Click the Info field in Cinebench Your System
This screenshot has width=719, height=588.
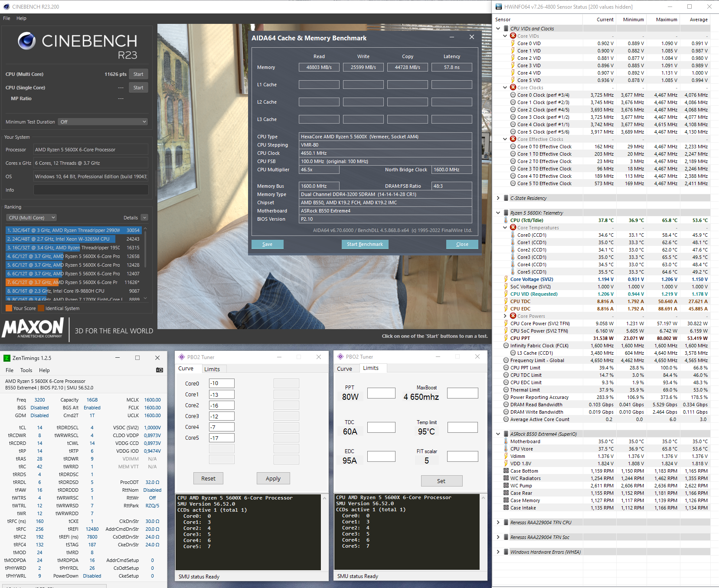click(x=91, y=190)
